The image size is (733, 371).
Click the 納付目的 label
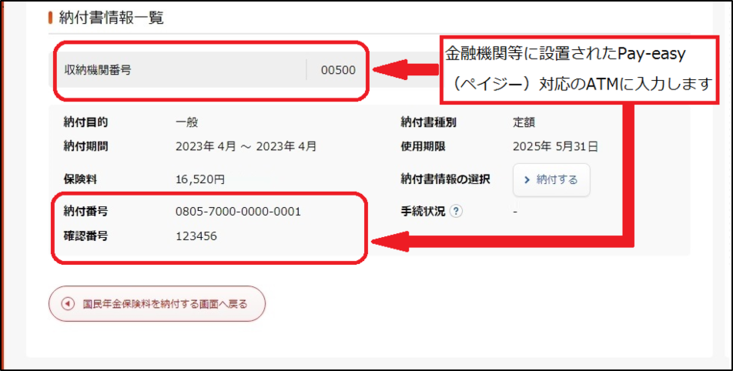[86, 123]
